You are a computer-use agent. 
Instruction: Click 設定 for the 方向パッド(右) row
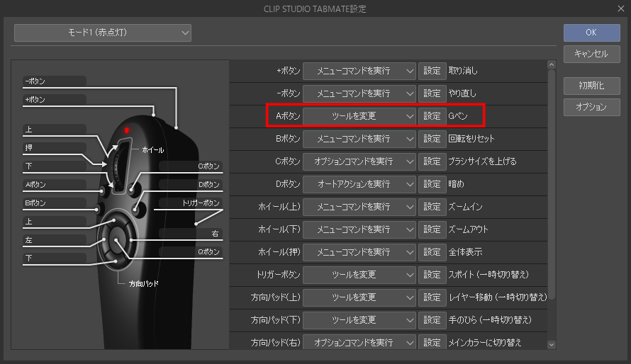432,342
